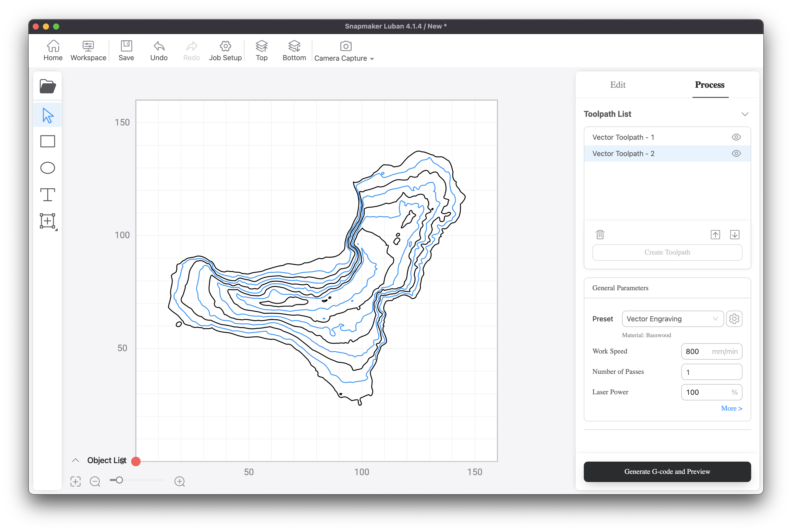Screen dimensions: 792x532
Task: Select the Rectangle drawing tool
Action: point(47,141)
